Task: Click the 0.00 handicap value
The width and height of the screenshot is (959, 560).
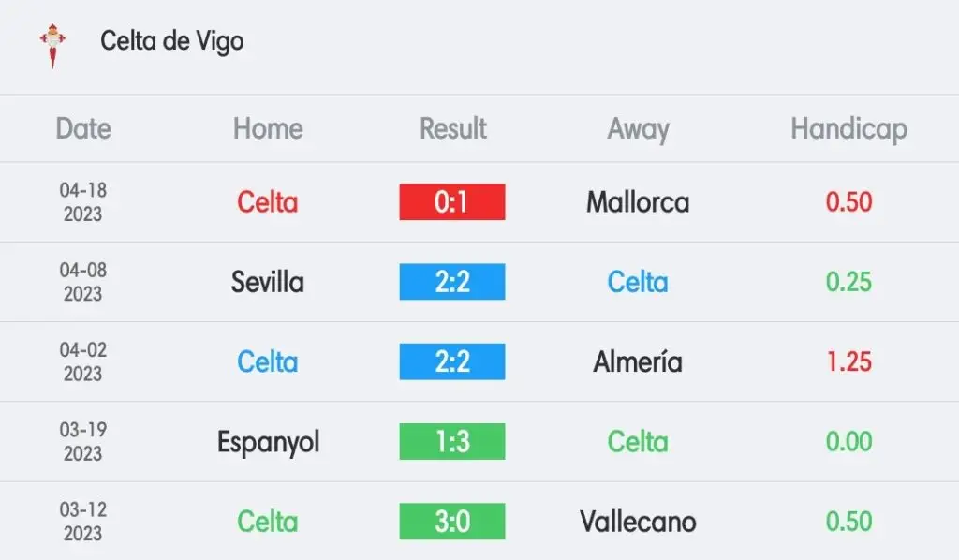Action: 848,441
